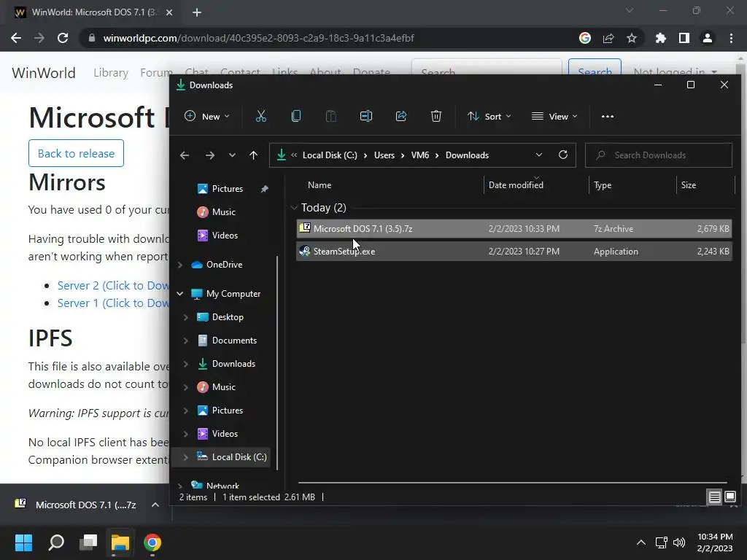
Task: Open the View dropdown menu
Action: pos(554,116)
